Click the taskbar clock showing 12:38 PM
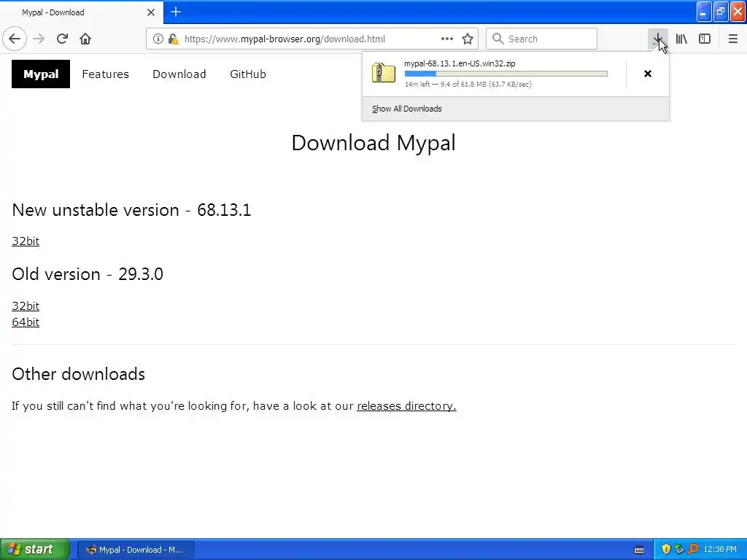747x560 pixels. tap(720, 550)
